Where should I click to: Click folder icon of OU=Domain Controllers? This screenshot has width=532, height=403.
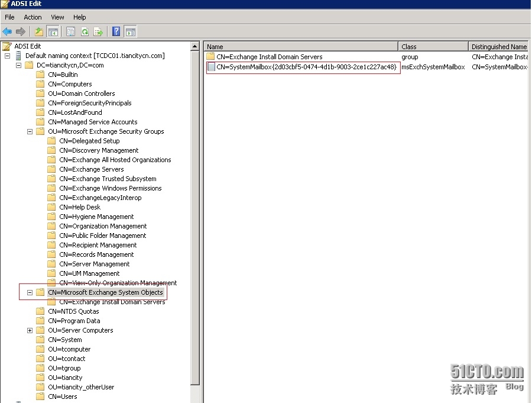point(40,94)
